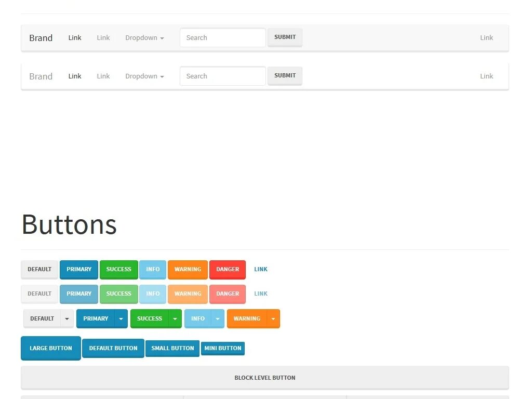Expand the SUCCESS split button caret
The width and height of the screenshot is (532, 399).
175,318
